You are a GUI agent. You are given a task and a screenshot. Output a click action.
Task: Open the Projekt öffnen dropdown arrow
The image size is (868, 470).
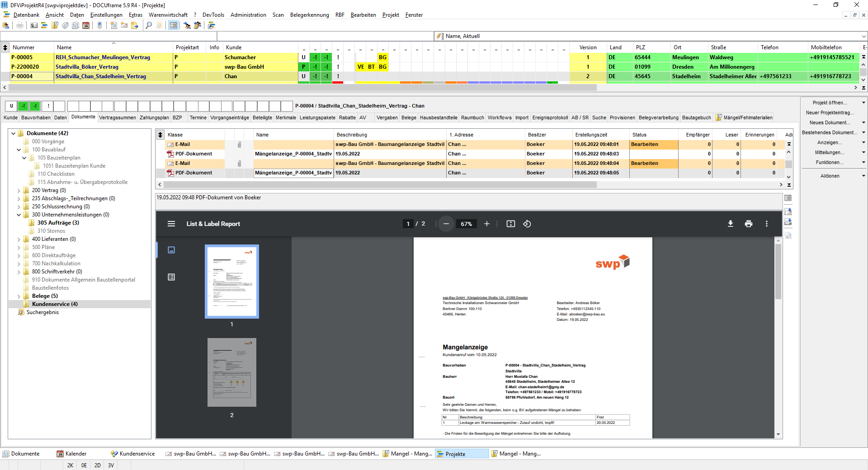pos(863,103)
